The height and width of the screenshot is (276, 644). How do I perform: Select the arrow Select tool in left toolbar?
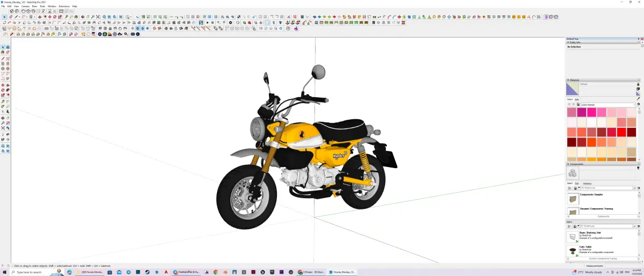point(3,47)
